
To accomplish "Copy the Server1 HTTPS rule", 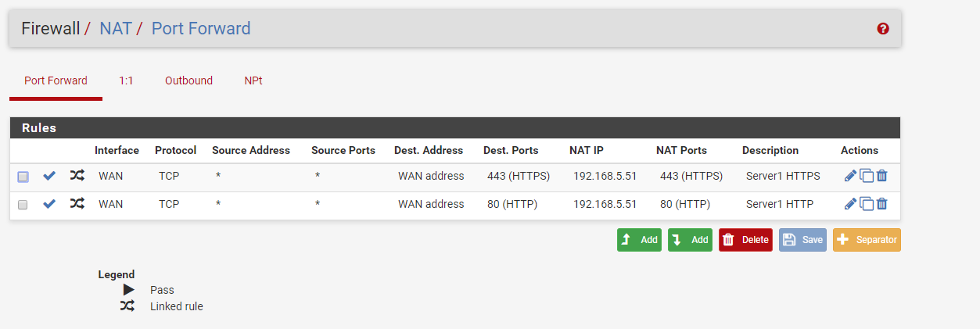I will pos(867,176).
